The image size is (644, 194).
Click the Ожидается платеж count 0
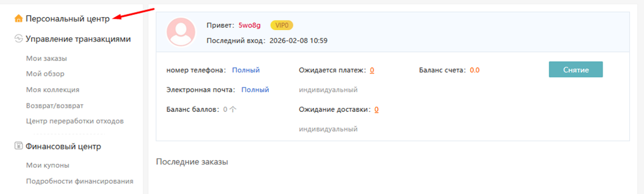(372, 70)
